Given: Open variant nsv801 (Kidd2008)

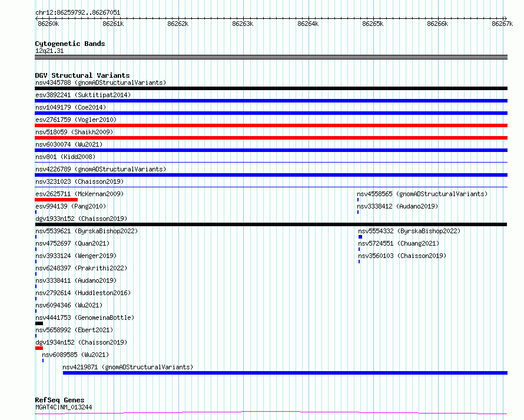Looking at the screenshot, I should coord(65,157).
